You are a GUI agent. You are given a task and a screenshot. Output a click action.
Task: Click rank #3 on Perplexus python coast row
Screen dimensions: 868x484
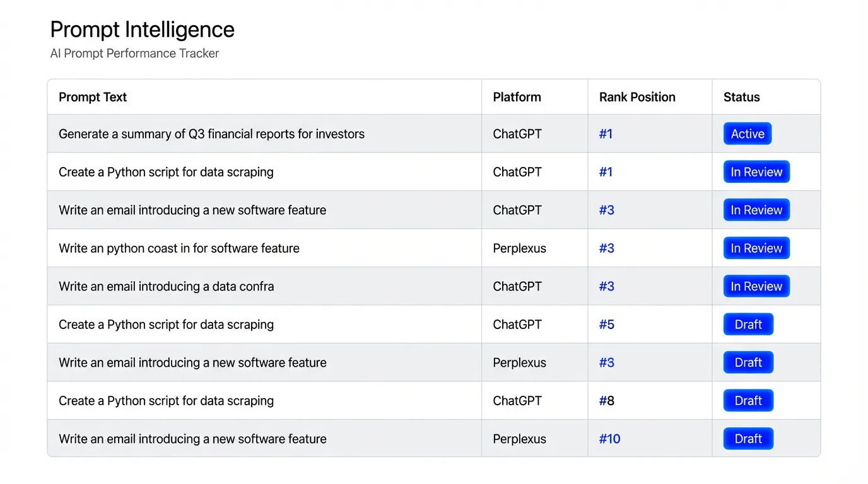point(606,248)
